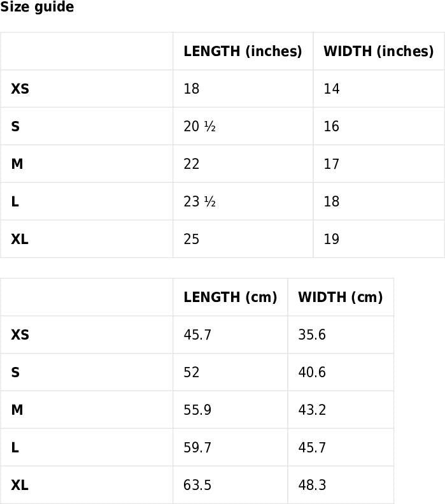Select the 63.5 length cell
Viewport: 445px width, 504px height.
point(197,485)
